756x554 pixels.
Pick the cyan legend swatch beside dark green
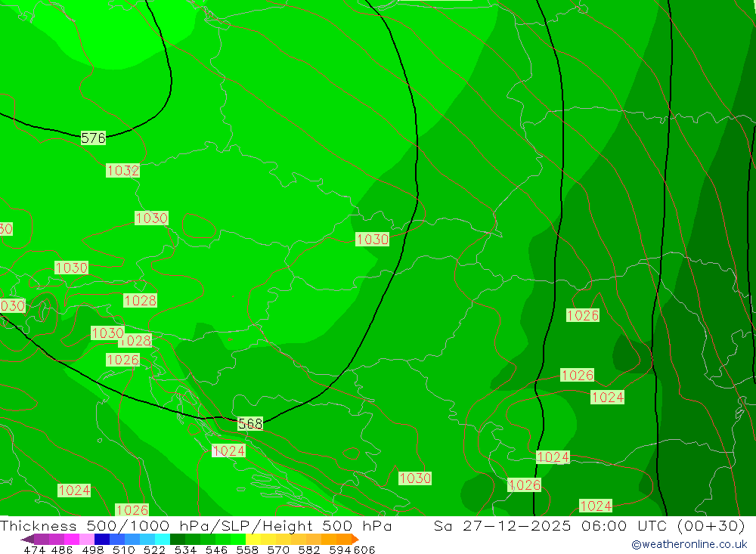(163, 539)
